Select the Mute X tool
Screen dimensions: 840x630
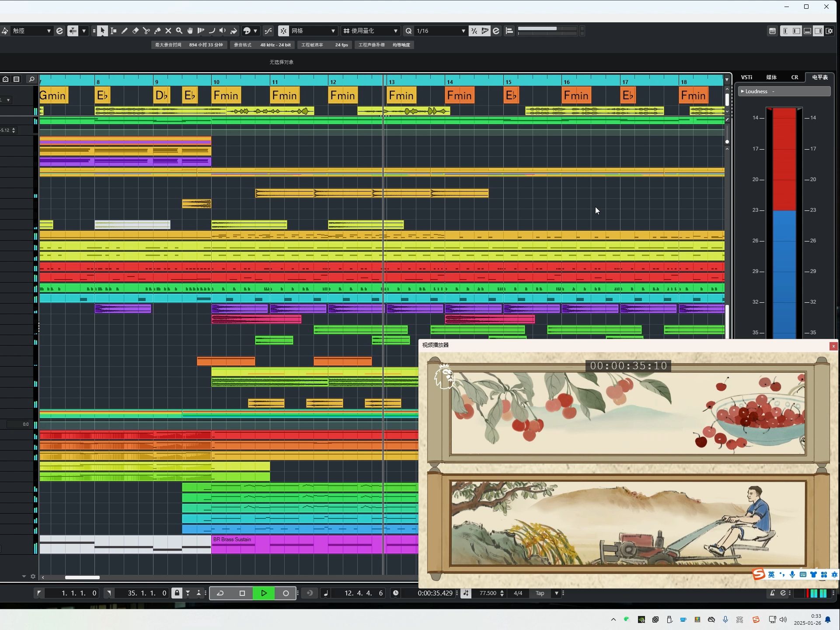pos(168,31)
